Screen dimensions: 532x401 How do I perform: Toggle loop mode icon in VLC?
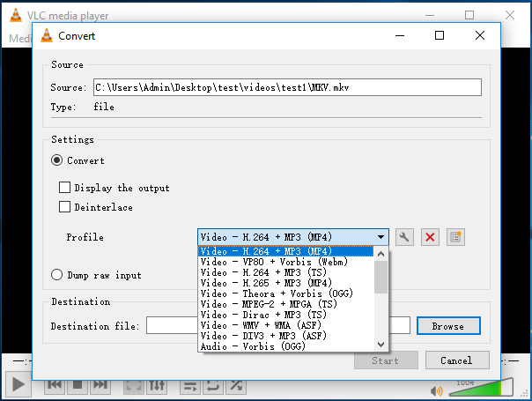[x=213, y=386]
